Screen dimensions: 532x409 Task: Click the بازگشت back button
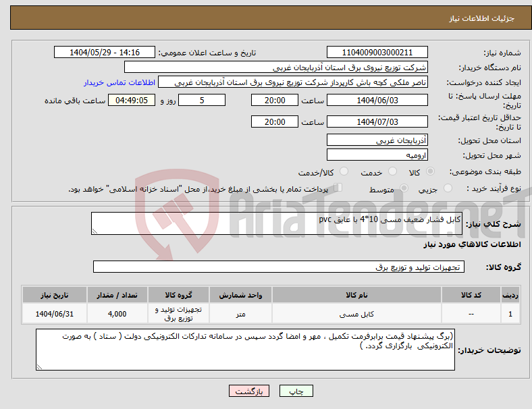pyautogui.click(x=249, y=391)
